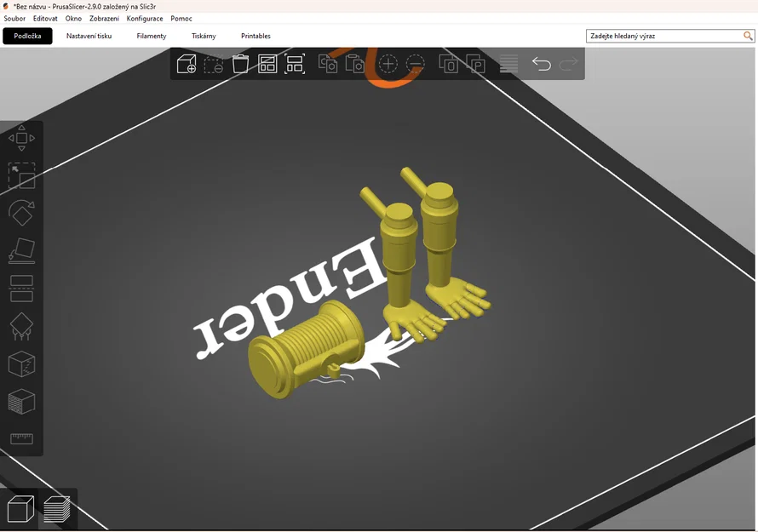Select the Measure ruler tool
This screenshot has width=758, height=532.
[x=22, y=438]
